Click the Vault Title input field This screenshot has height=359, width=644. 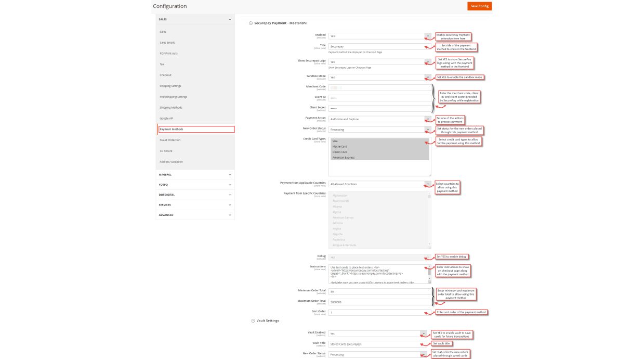tap(377, 344)
